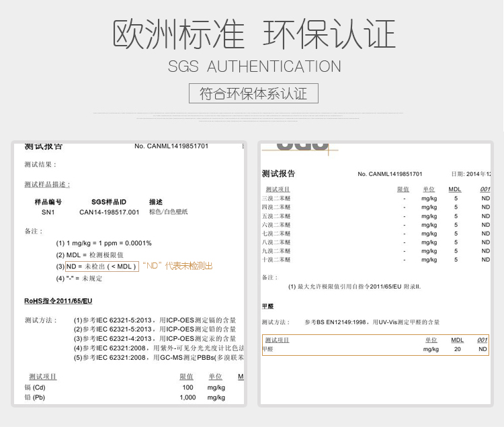Click the orange "ND"代表未检测出 annotation

[x=177, y=266]
